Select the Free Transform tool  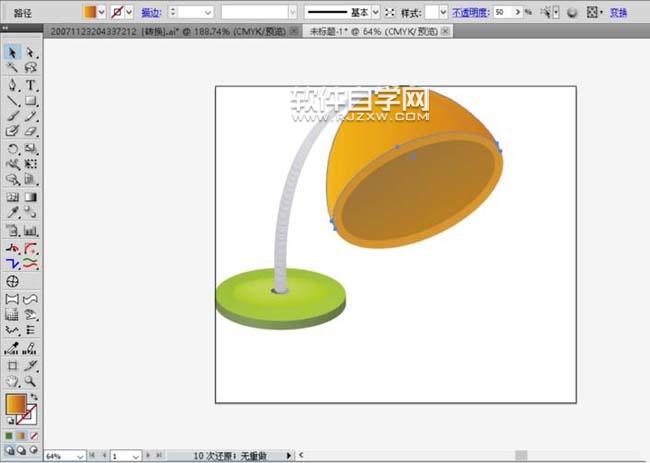(30, 164)
